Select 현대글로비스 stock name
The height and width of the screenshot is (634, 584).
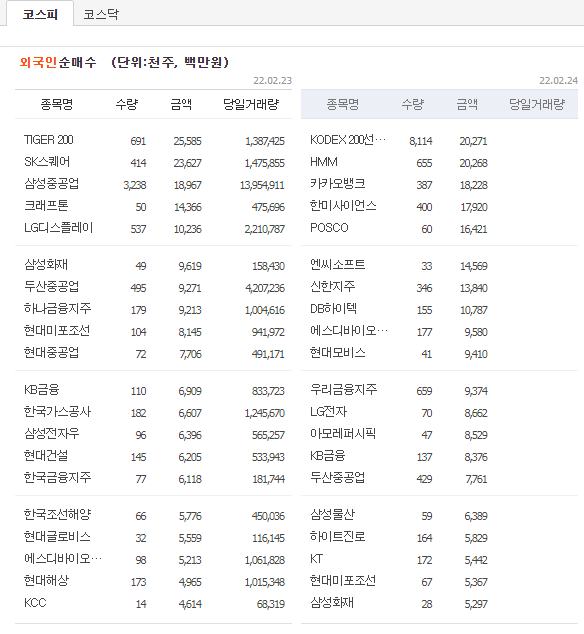click(x=57, y=537)
